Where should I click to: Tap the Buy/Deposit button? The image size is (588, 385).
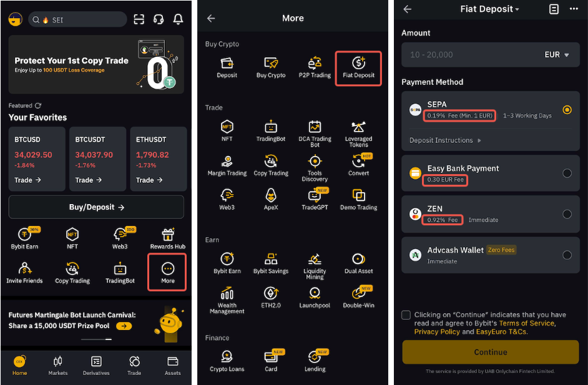click(x=96, y=207)
